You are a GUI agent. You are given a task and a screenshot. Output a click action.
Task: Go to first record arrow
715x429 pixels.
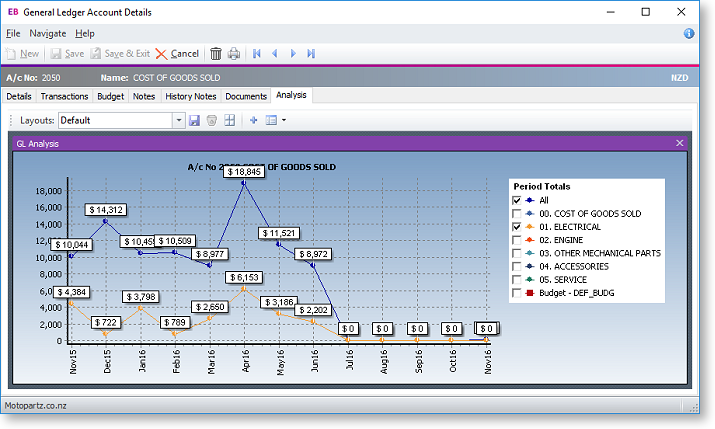[257, 54]
